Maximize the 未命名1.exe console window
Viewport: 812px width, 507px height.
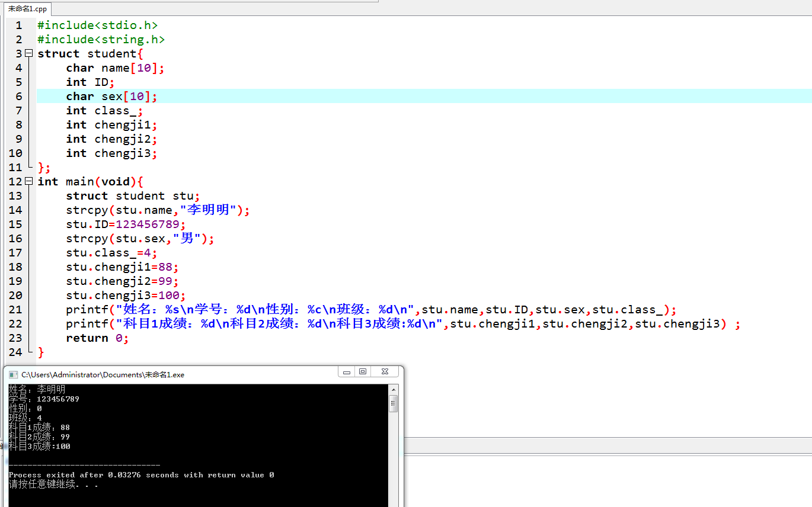coord(363,372)
